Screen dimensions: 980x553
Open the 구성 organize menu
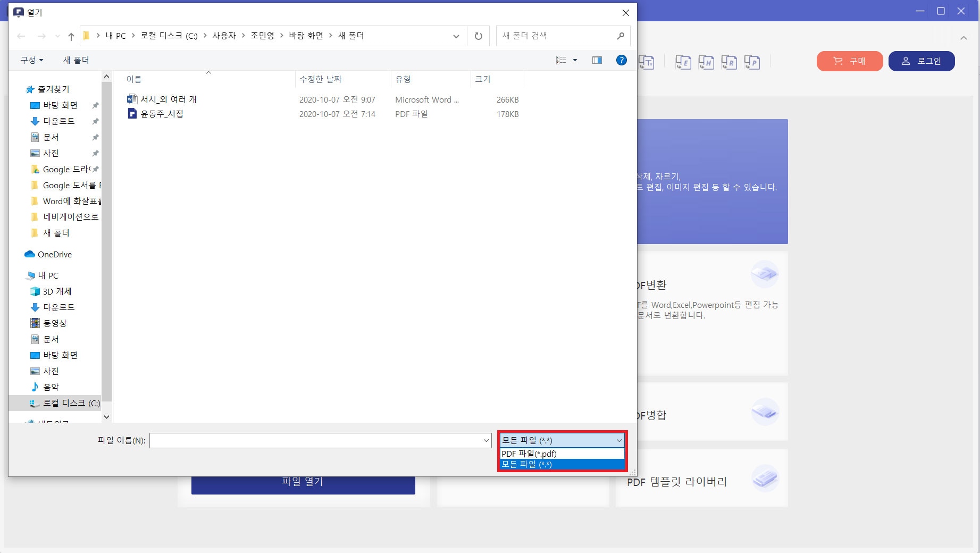pos(32,60)
